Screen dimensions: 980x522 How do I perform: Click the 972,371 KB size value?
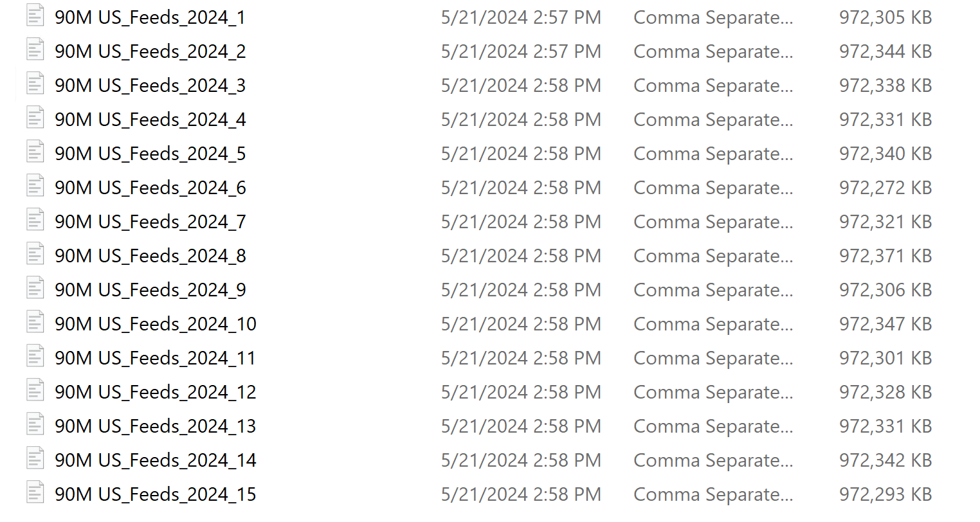pyautogui.click(x=885, y=256)
